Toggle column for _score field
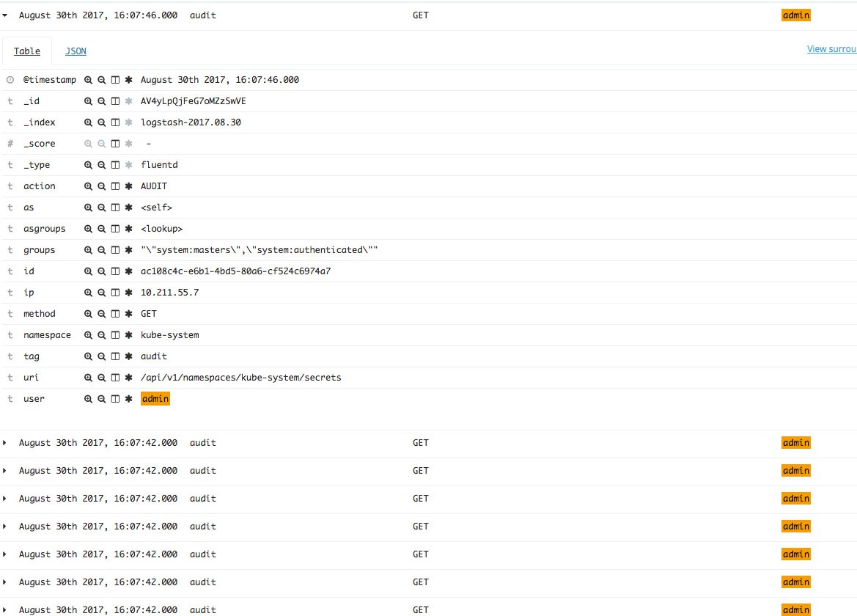 115,144
